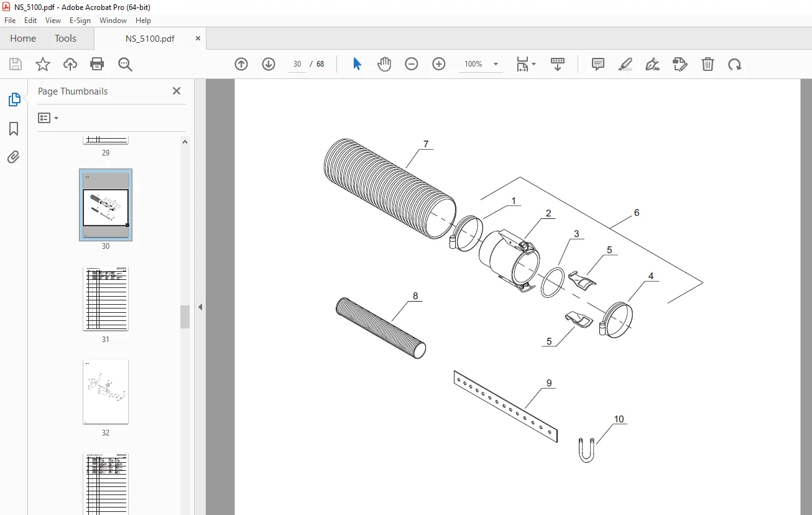812x515 pixels.
Task: Go to the next page using the down arrow
Action: (x=269, y=64)
